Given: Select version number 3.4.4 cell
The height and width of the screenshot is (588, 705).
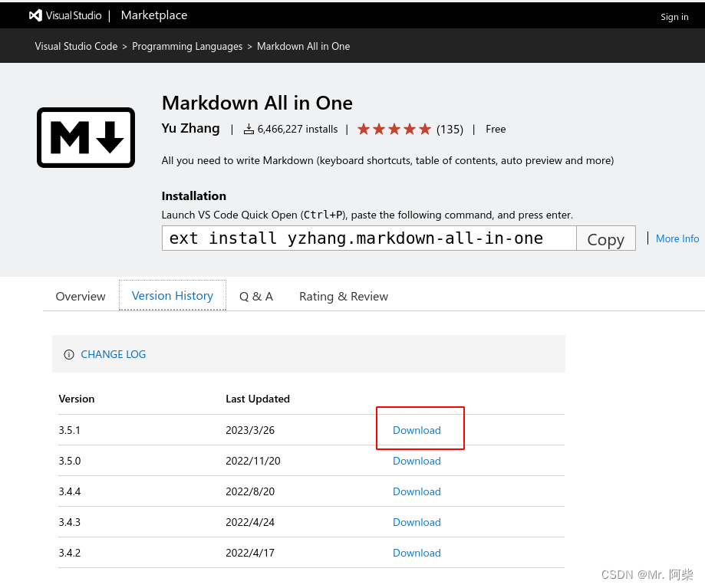Looking at the screenshot, I should pos(70,491).
